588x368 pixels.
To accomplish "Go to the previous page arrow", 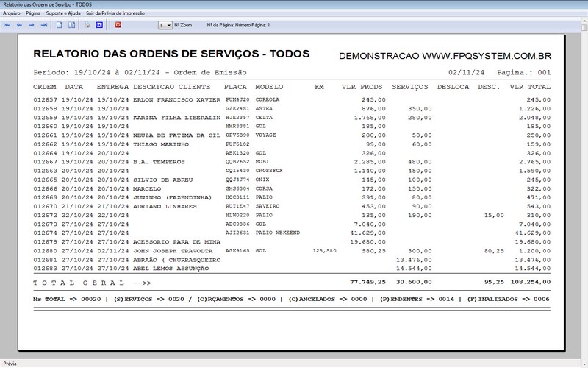I will coord(19,25).
